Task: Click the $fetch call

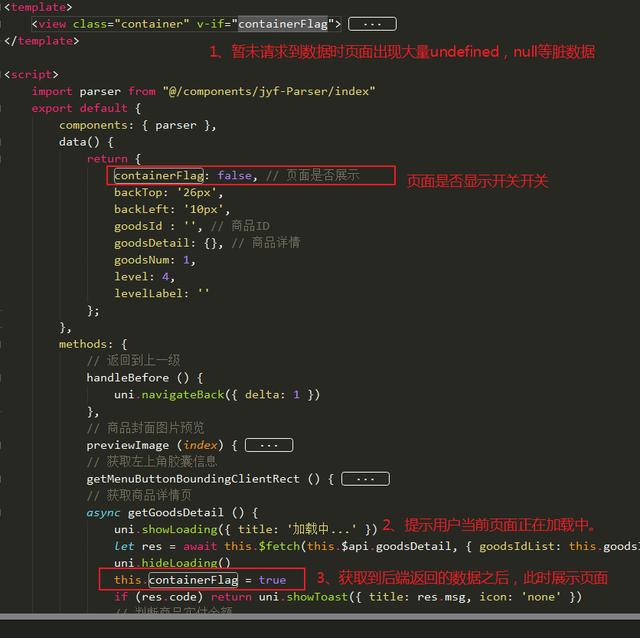Action: click(279, 547)
